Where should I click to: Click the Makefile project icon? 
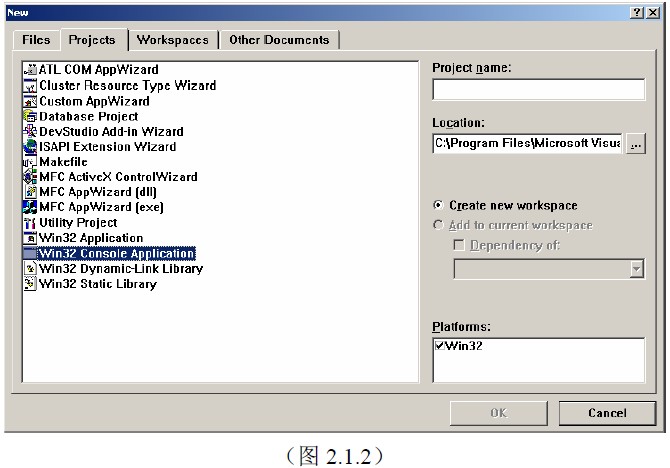[x=30, y=162]
